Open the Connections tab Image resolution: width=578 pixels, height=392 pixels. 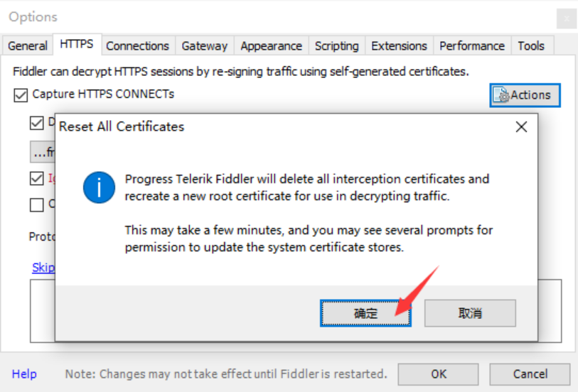[x=138, y=45]
